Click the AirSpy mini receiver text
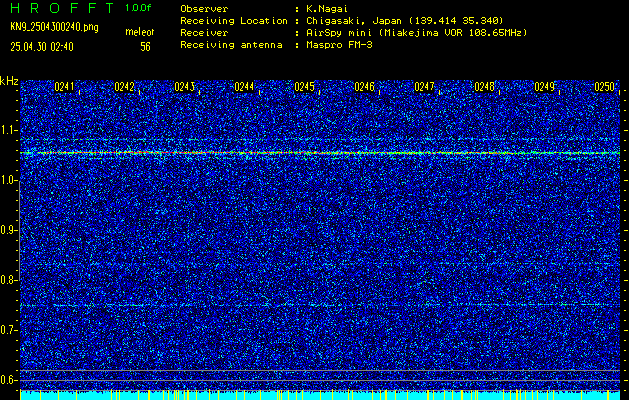 coord(417,33)
